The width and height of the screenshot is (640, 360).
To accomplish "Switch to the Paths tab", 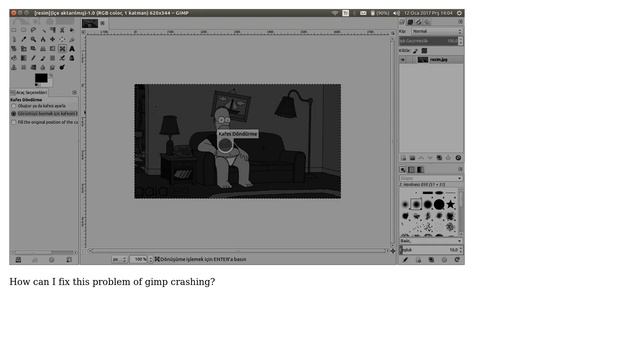I will 419,22.
